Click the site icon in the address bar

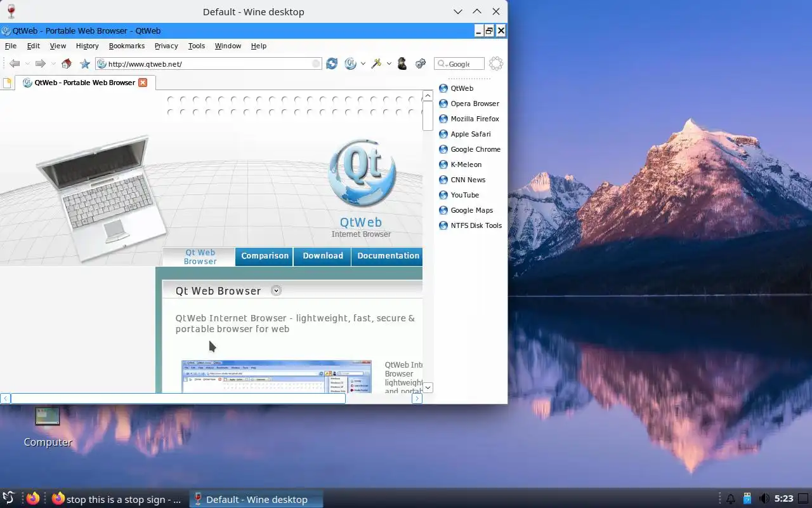click(101, 63)
